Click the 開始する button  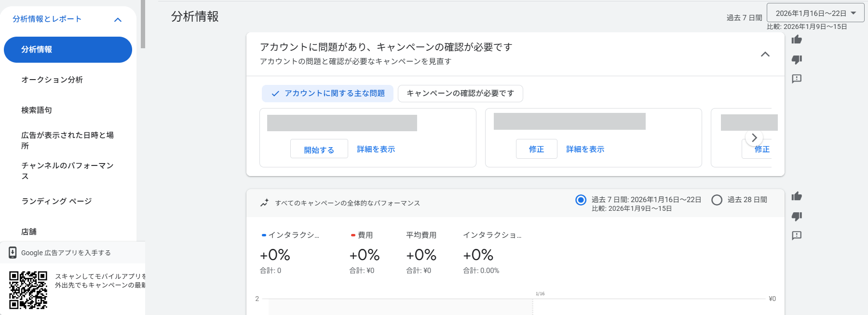click(x=319, y=150)
